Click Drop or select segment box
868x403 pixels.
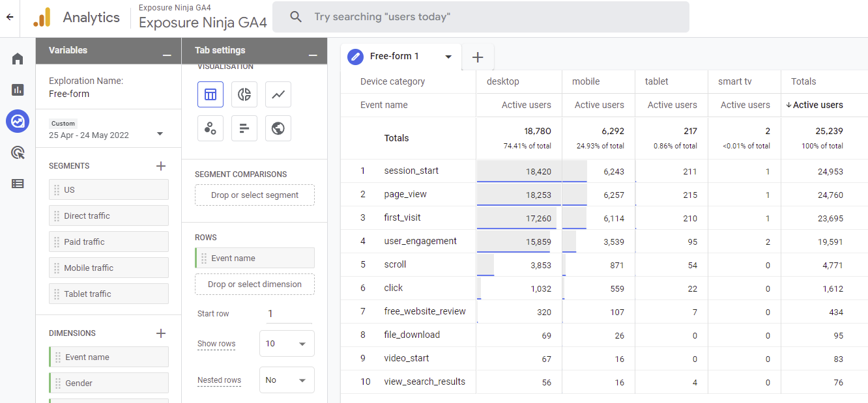(x=254, y=195)
